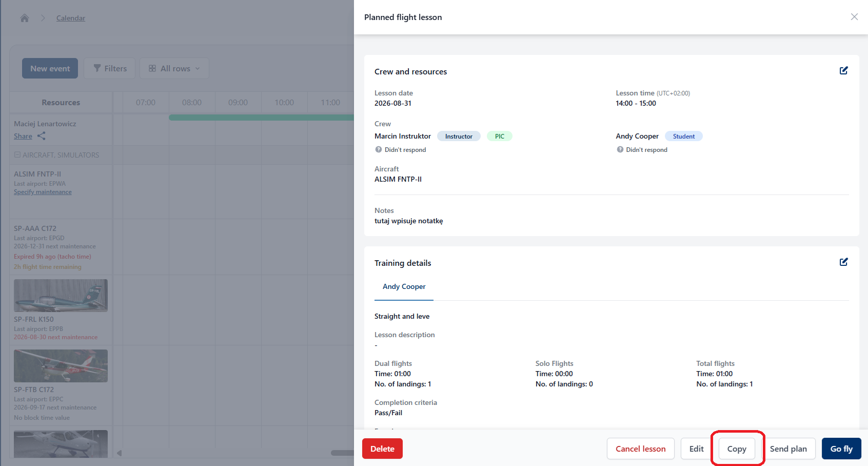Edit Training details section
This screenshot has width=868, height=466.
pyautogui.click(x=843, y=262)
